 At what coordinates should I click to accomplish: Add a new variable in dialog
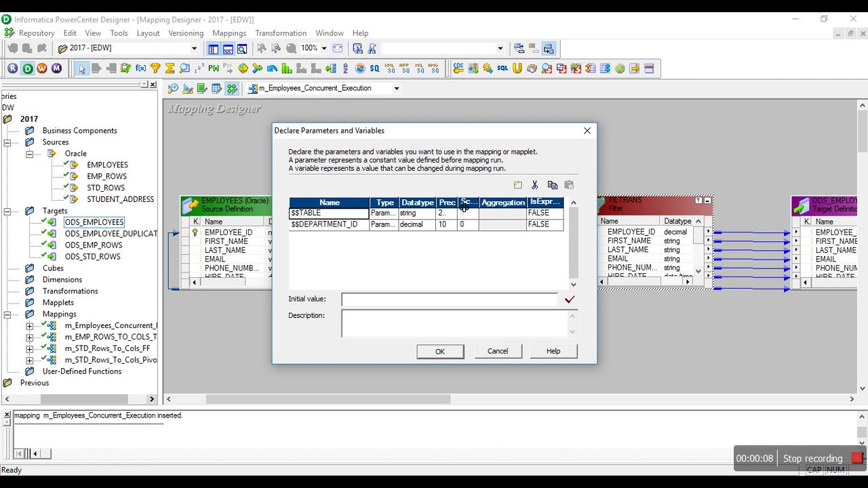pos(518,185)
